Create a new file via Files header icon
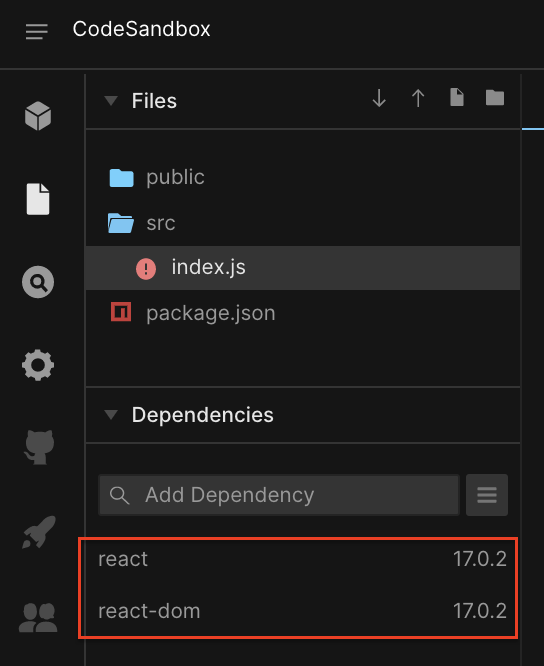 pyautogui.click(x=457, y=97)
